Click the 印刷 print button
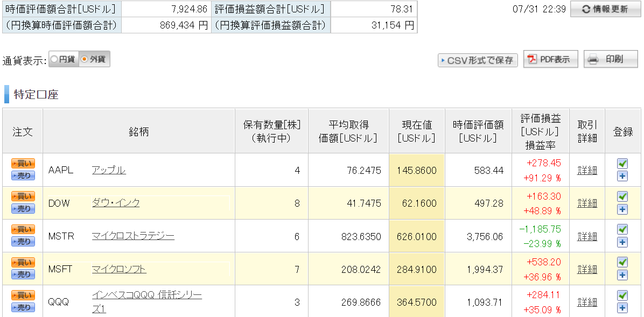The width and height of the screenshot is (644, 317). [x=611, y=59]
